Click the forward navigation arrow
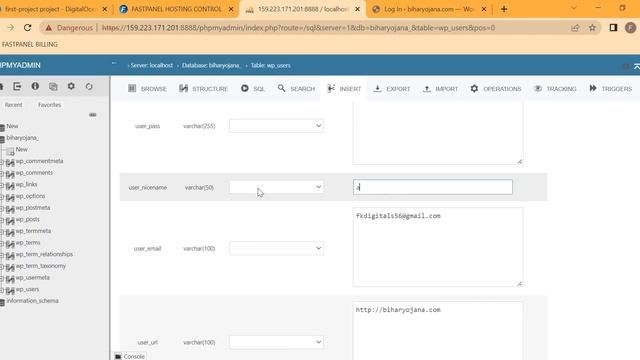 coord(10,28)
